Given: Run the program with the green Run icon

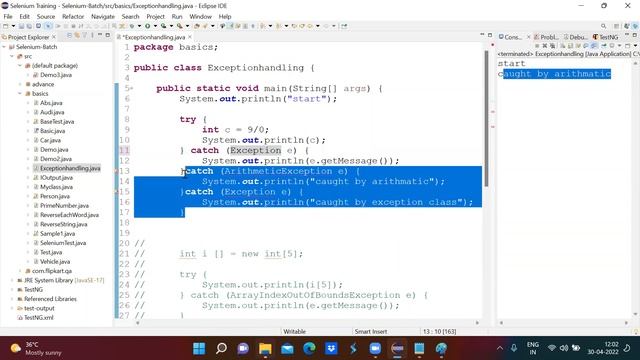Looking at the screenshot, I should (147, 26).
